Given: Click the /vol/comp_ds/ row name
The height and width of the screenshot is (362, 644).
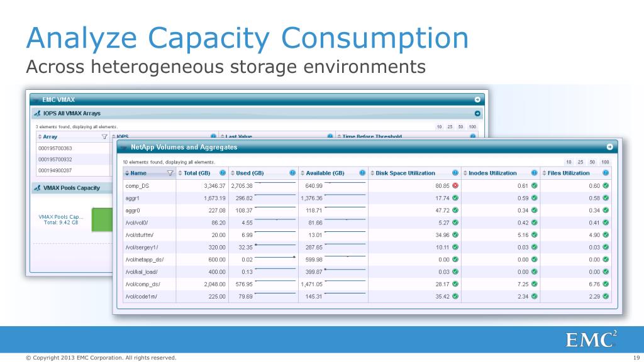Looking at the screenshot, I should pos(143,285).
